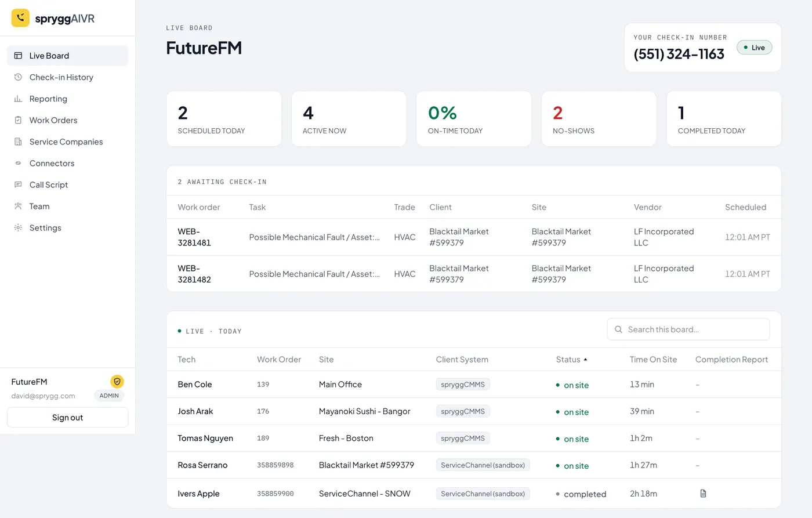Click on site status for Josh Arak
This screenshot has width=812, height=518.
click(572, 412)
